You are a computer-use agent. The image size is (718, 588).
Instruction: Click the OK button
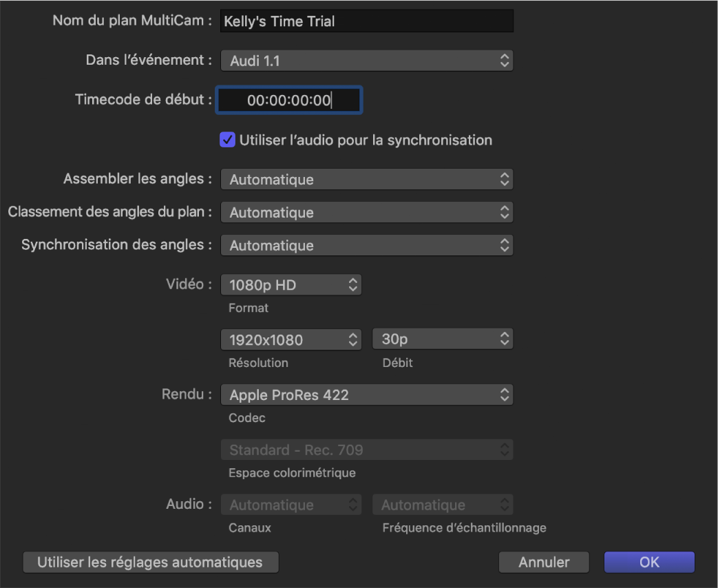click(x=648, y=562)
